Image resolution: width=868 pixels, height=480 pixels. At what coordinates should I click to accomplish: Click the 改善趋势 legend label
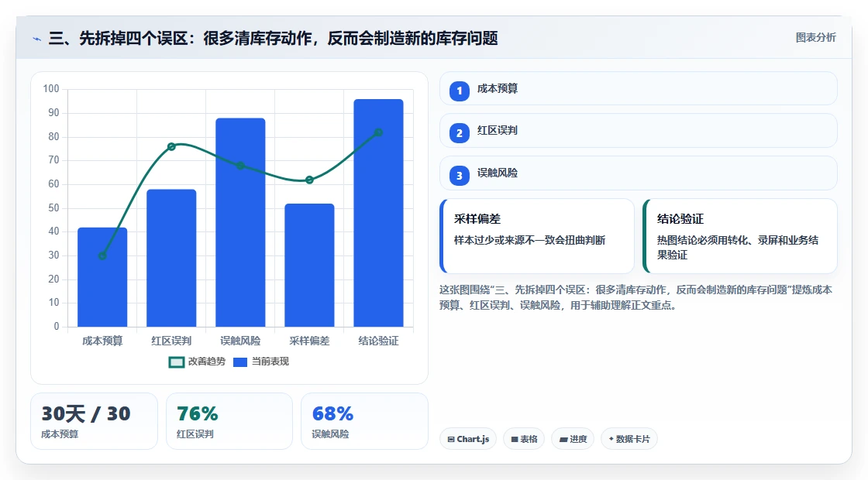coord(206,362)
